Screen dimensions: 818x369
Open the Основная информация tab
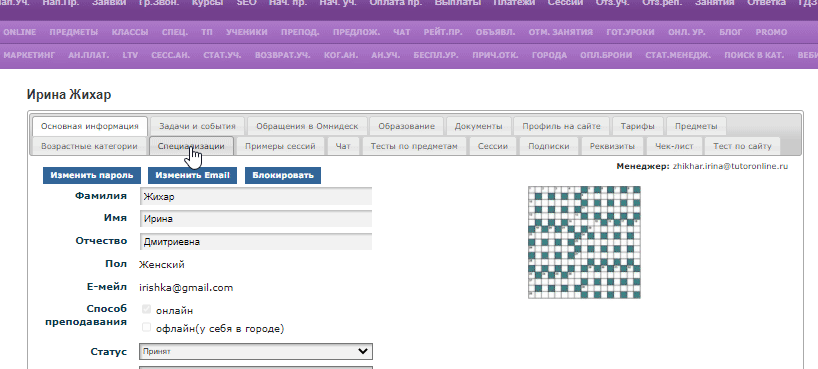coord(90,126)
